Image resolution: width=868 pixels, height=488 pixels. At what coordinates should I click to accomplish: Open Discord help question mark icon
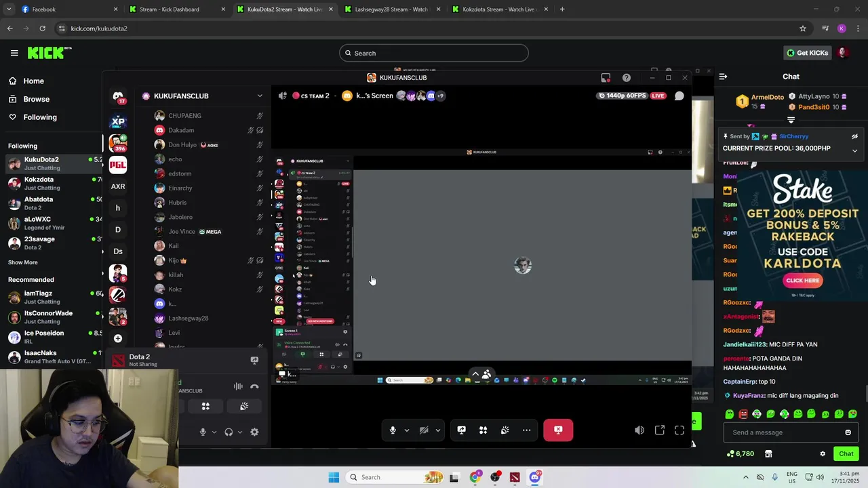(627, 77)
